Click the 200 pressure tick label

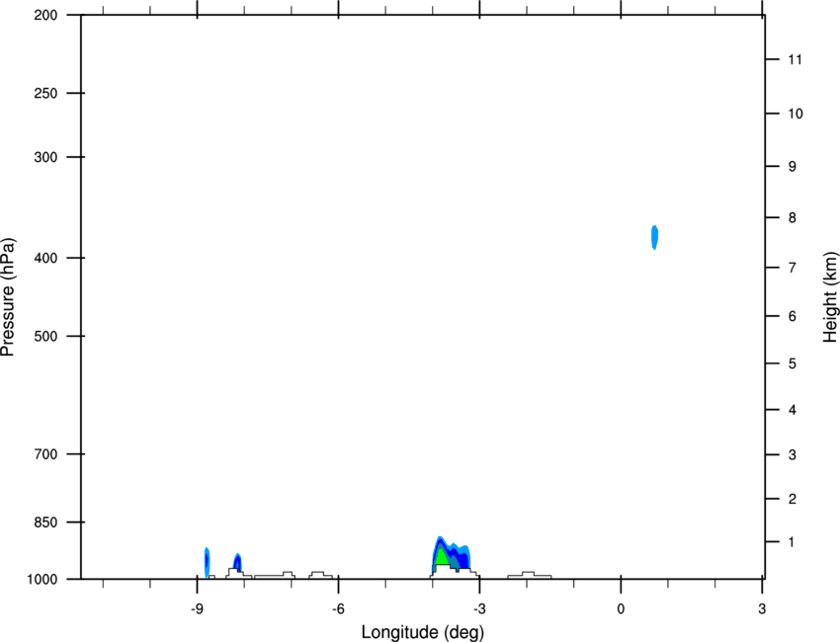coord(45,15)
